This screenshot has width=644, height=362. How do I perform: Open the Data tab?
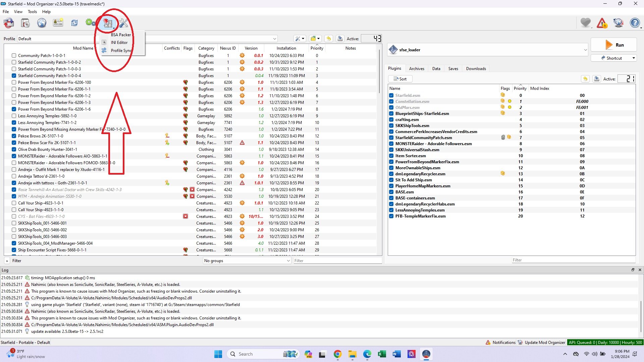[x=436, y=69]
